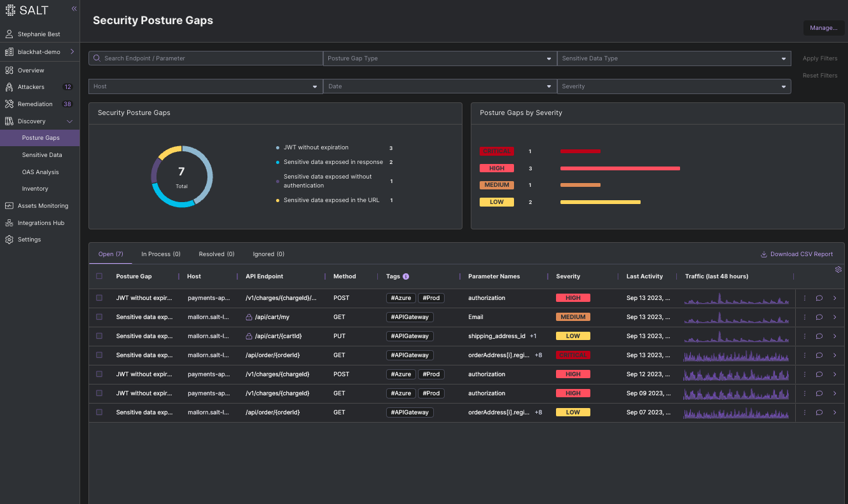Click the Assets Monitoring sidebar icon

point(9,206)
